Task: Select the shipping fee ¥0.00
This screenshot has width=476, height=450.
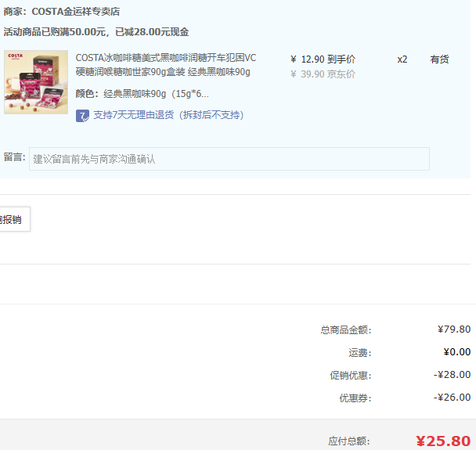Action: pos(457,352)
